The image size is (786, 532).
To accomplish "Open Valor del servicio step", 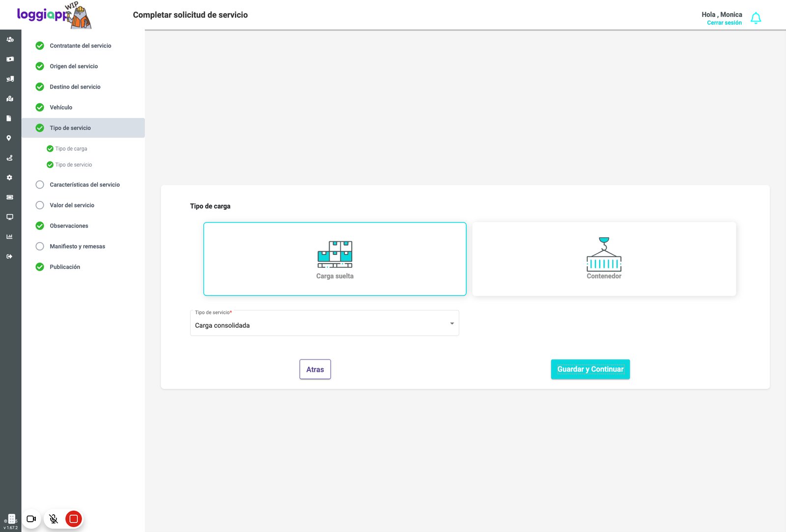I will pos(84,205).
